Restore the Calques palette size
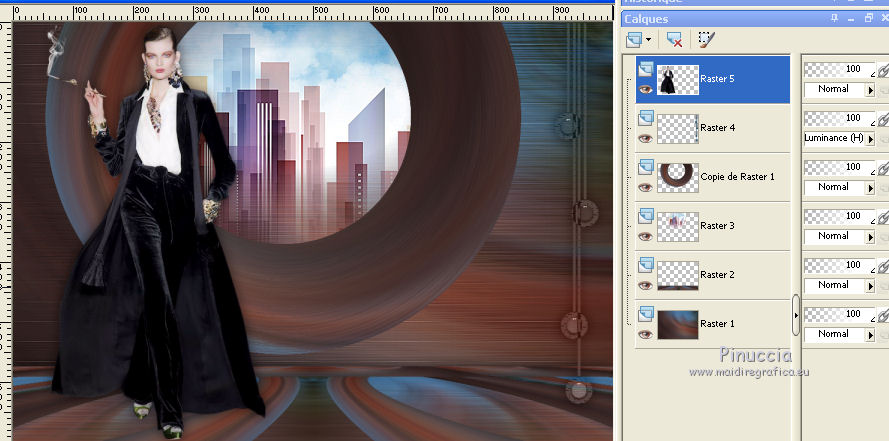 coord(869,19)
